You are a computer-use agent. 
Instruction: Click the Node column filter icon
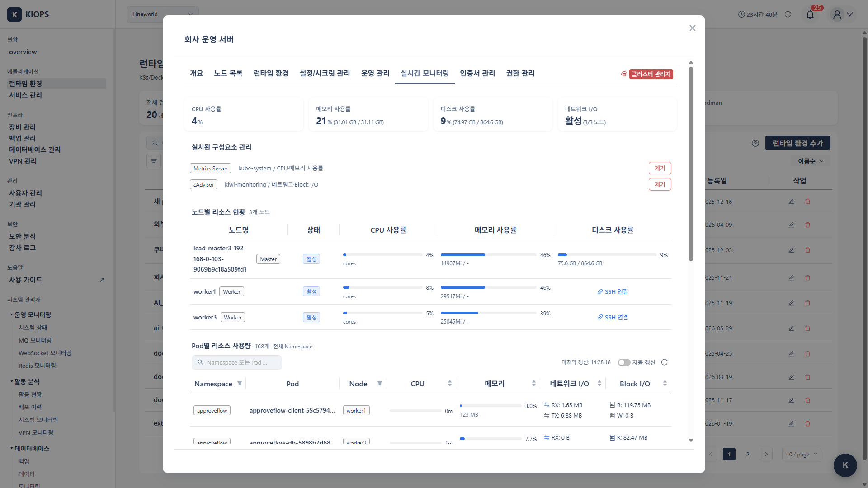click(x=380, y=384)
